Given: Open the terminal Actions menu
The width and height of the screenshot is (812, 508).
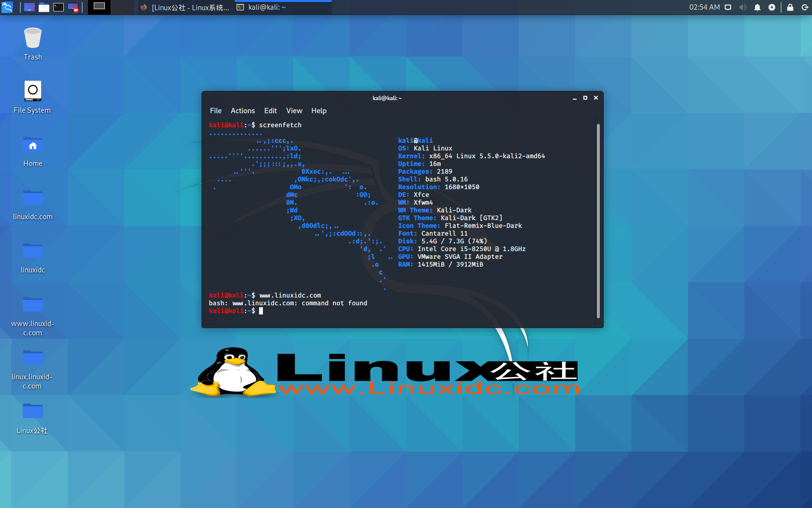Looking at the screenshot, I should coord(243,111).
